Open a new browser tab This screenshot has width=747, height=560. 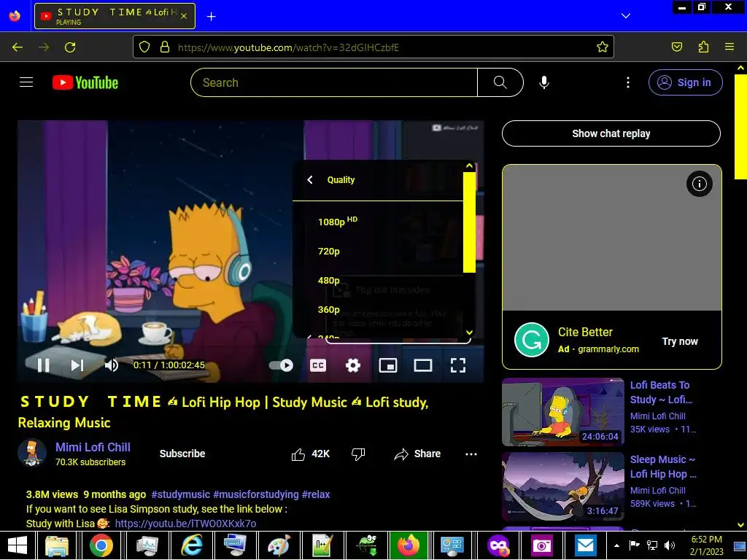coord(211,17)
